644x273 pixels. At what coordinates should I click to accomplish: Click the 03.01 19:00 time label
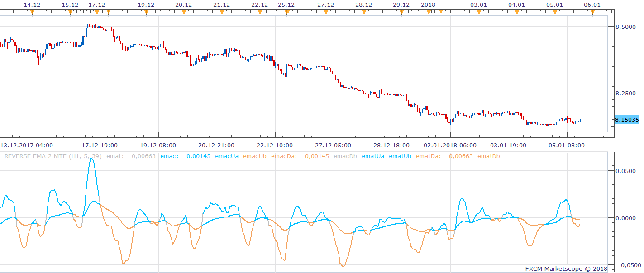pos(508,145)
